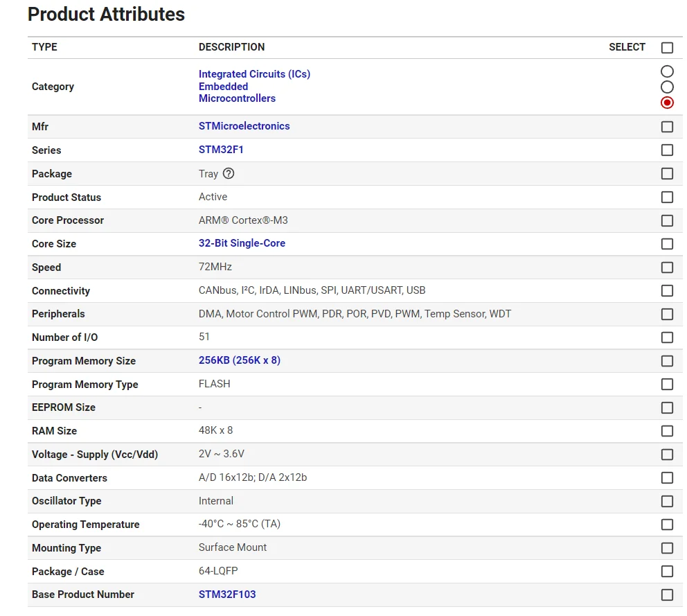
Task: Tick the SELECT header checkbox
Action: pyautogui.click(x=667, y=47)
